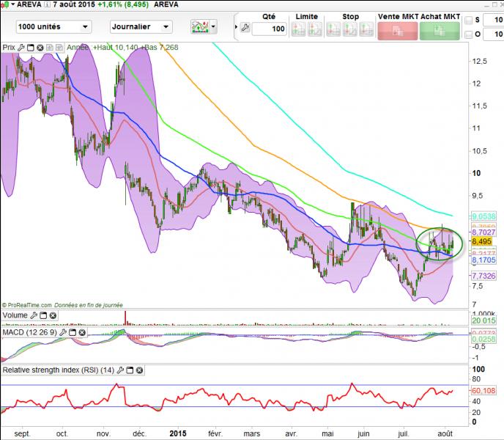Viewport: 504px width, 440px height.
Task: Click the Qté quantity field
Action: click(x=269, y=29)
